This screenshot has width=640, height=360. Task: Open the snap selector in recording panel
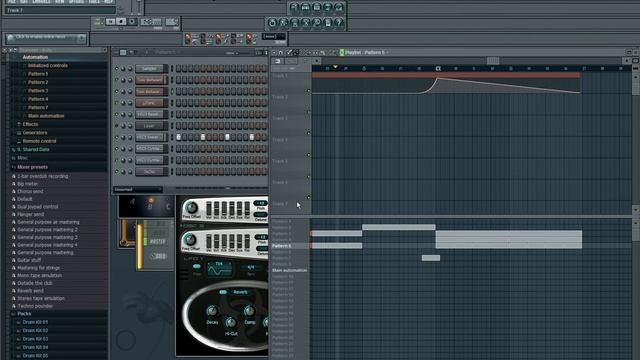[x=274, y=37]
